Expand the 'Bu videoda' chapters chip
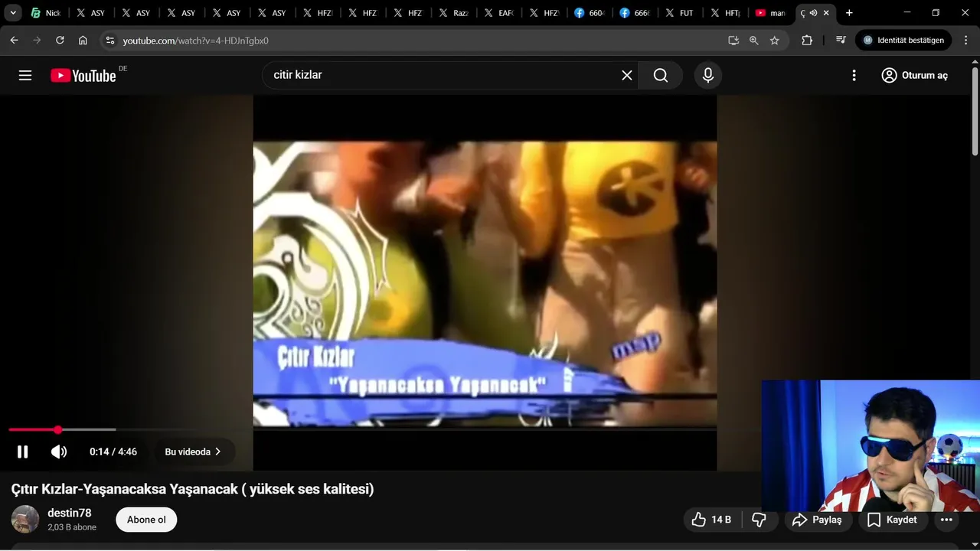This screenshot has height=551, width=980. pos(194,452)
